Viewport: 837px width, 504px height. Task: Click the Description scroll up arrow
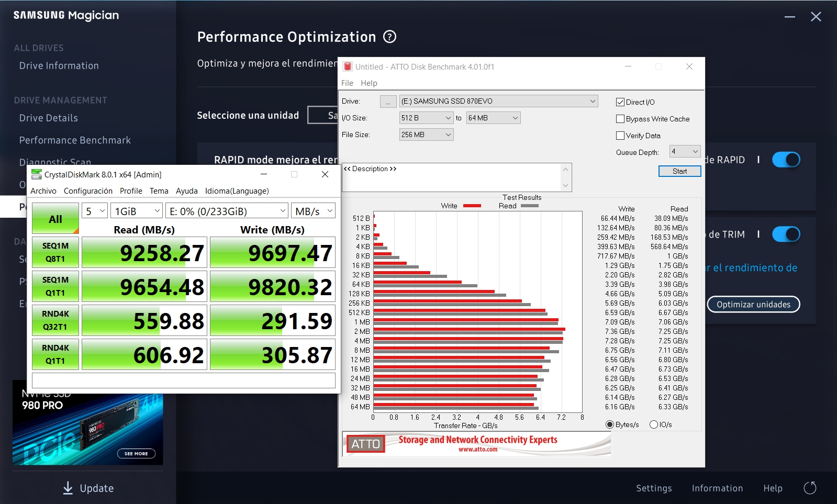coord(565,169)
